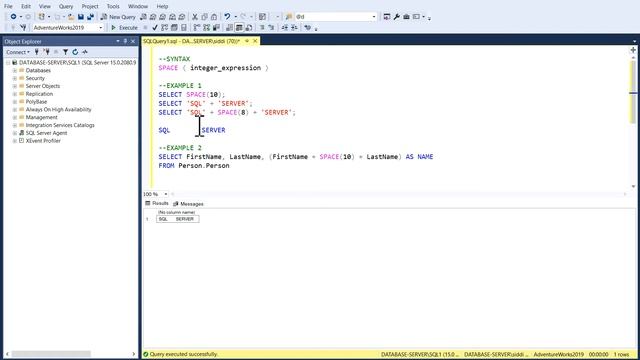Open the Connect dropdown in Object Explorer
The width and height of the screenshot is (640, 360).
pyautogui.click(x=18, y=52)
